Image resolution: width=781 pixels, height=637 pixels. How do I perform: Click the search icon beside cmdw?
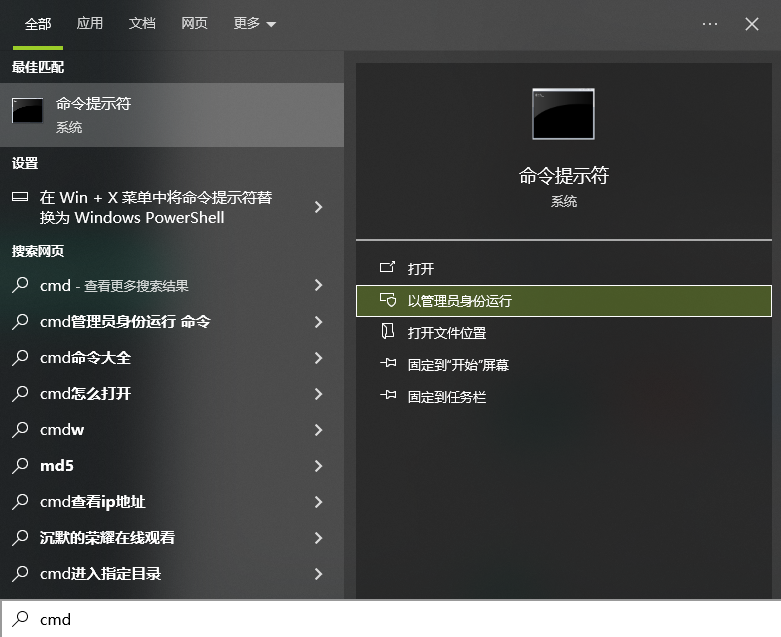pyautogui.click(x=20, y=429)
